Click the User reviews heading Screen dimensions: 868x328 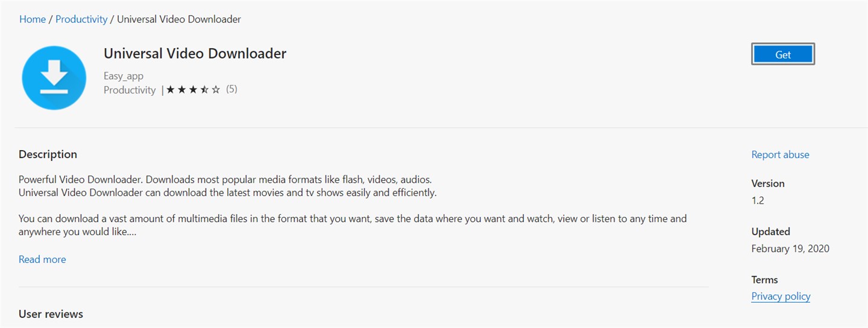51,314
